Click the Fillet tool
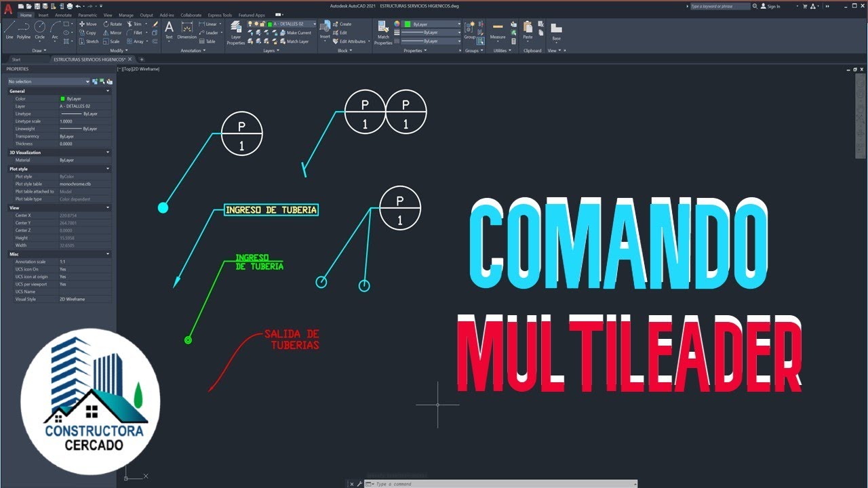The height and width of the screenshot is (488, 868). point(135,33)
